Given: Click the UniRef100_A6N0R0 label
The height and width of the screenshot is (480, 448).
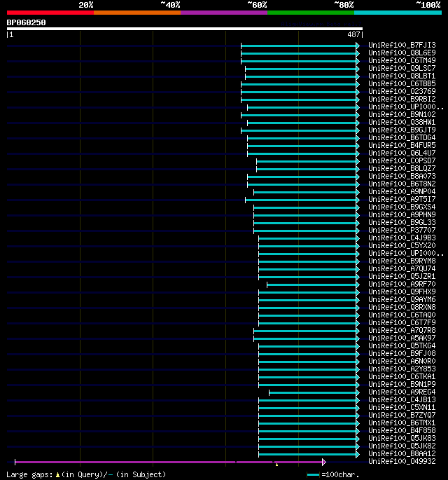Looking at the screenshot, I should 402,362.
